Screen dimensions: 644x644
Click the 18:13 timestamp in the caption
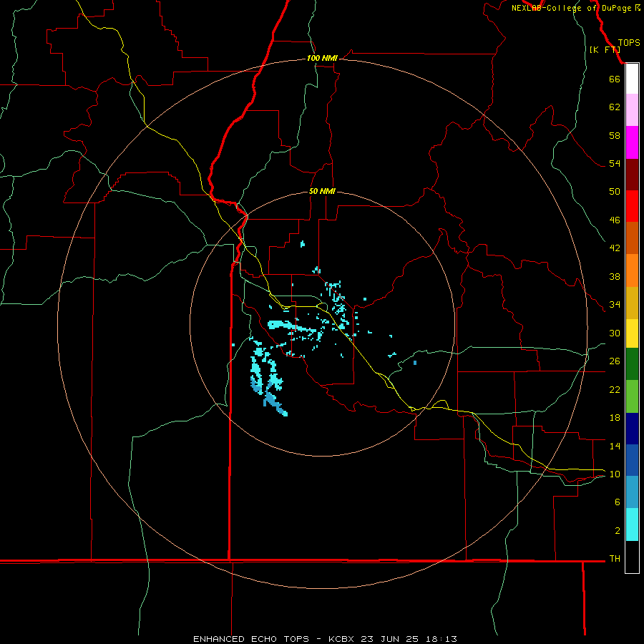(441, 639)
